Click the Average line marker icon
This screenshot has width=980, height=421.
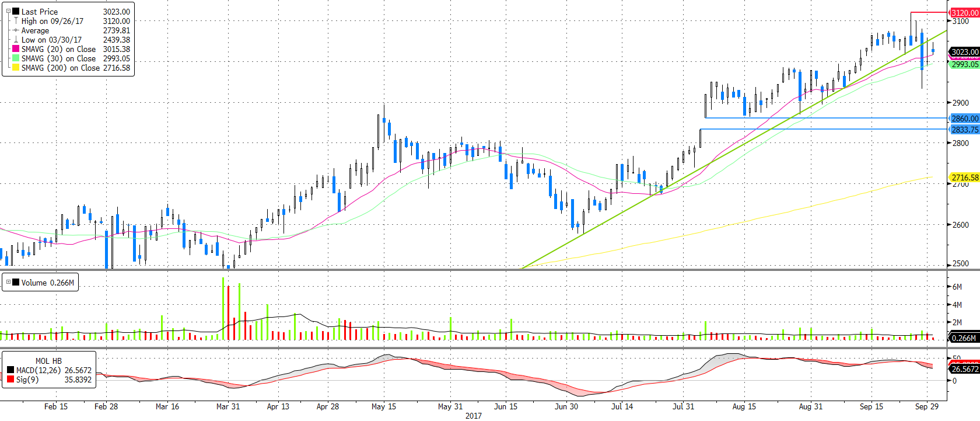coord(16,30)
